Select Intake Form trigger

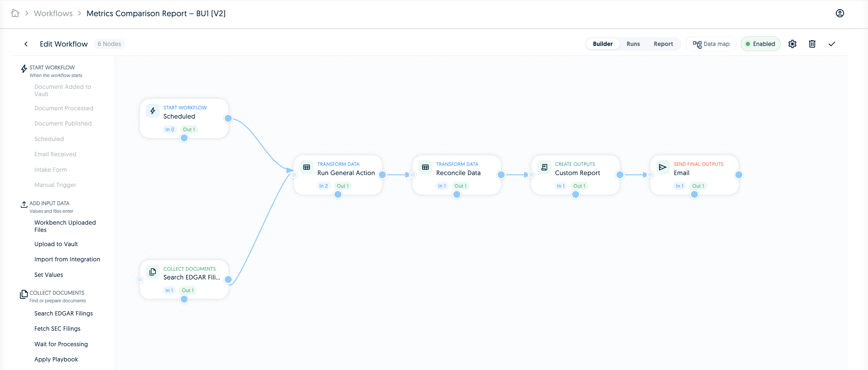click(x=50, y=170)
